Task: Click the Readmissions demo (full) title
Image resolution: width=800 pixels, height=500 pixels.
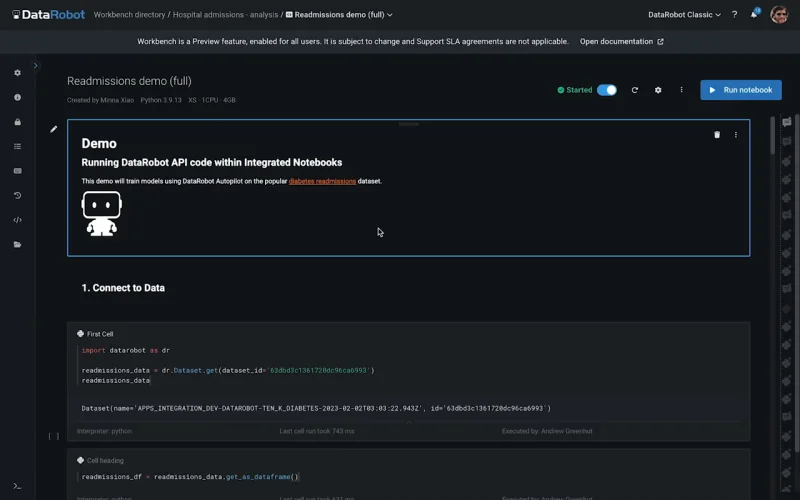Action: coord(129,81)
